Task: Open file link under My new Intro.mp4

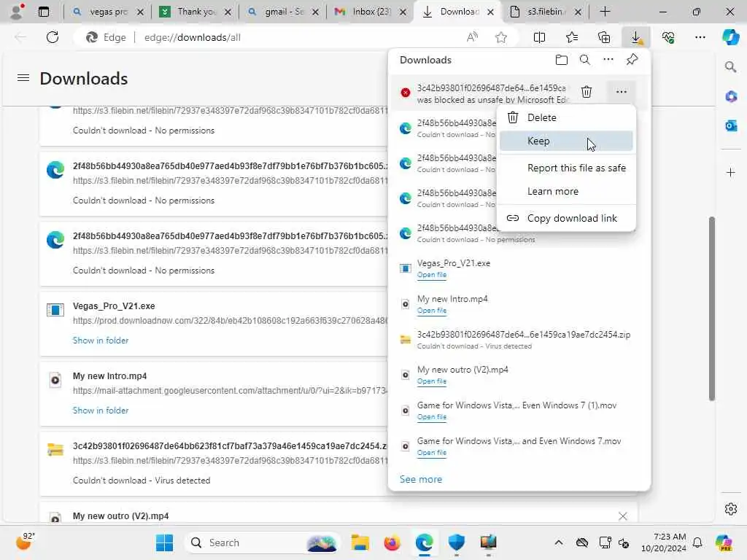Action: click(x=432, y=311)
